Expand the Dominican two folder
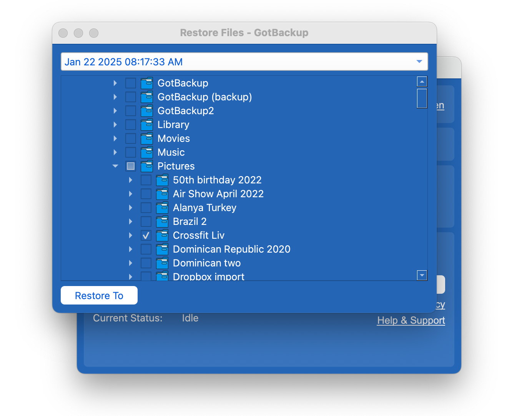Image resolution: width=532 pixels, height=416 pixels. pos(130,263)
